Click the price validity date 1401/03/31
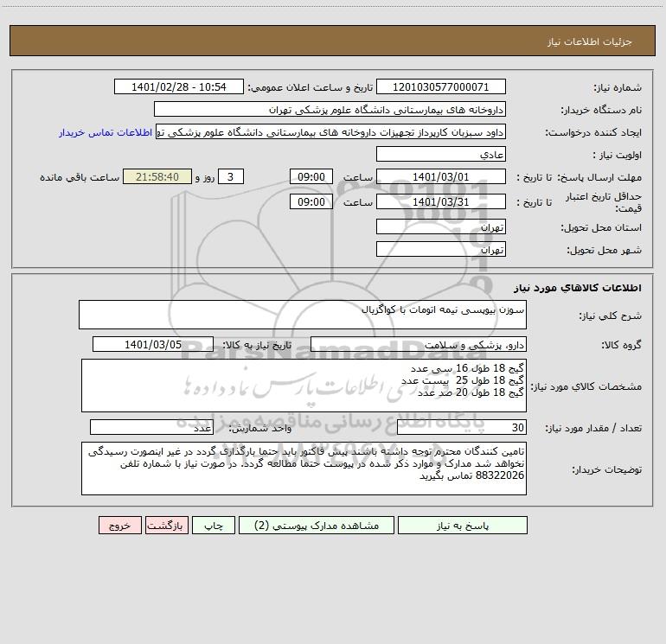 click(441, 201)
